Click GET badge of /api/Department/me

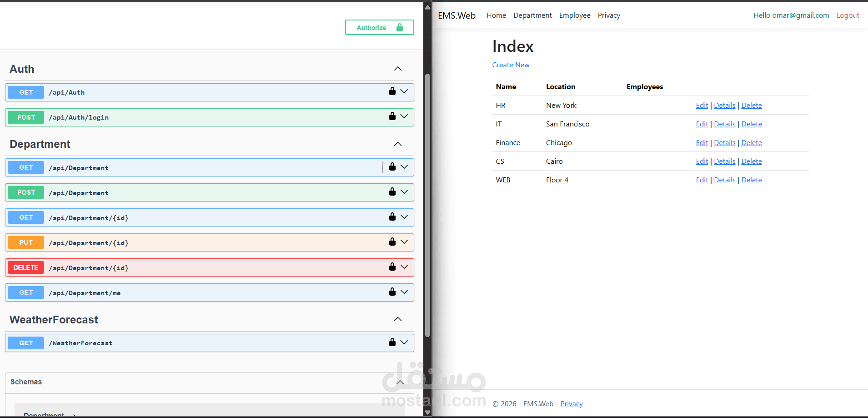[26, 292]
